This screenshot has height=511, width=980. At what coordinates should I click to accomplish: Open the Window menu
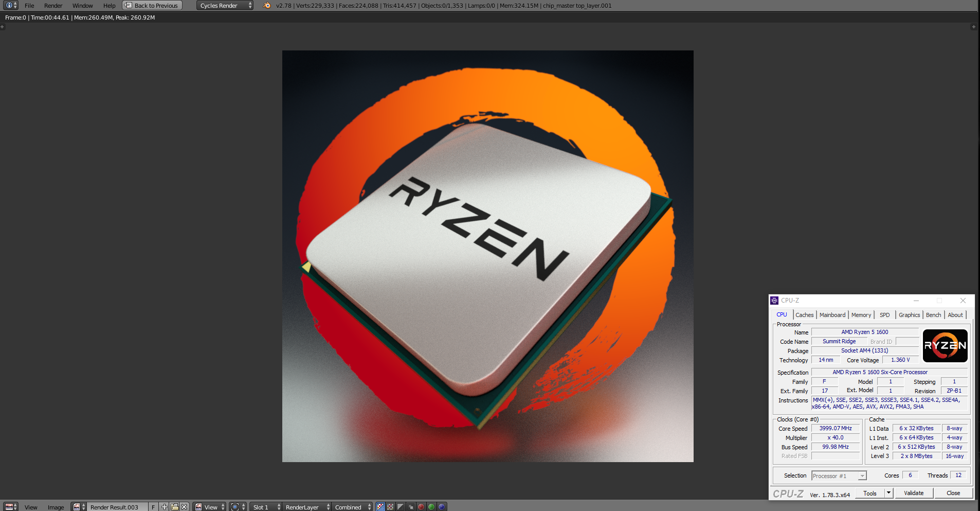82,6
